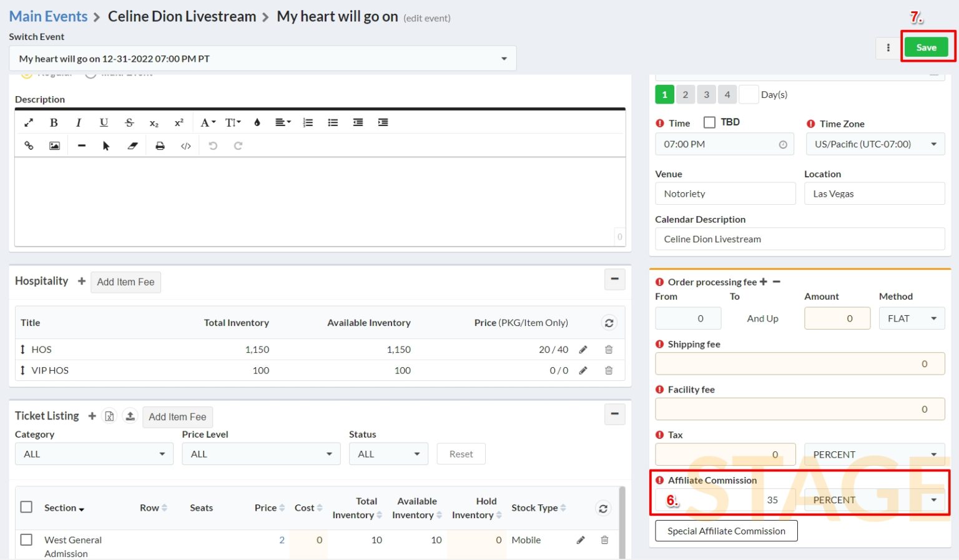Screen dimensions: 959x560
Task: Toggle source code view in editor
Action: point(185,145)
